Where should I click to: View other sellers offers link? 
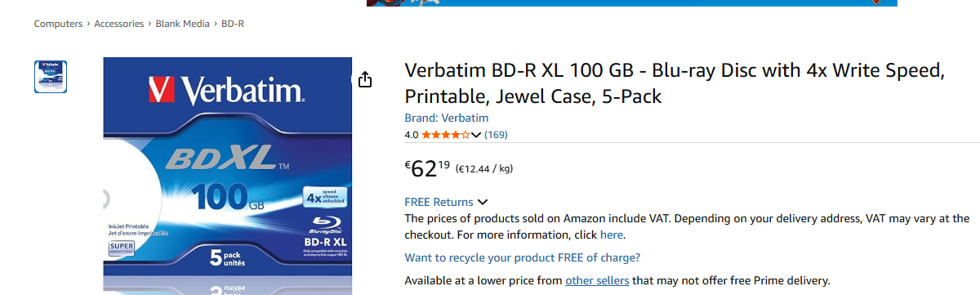pos(598,280)
